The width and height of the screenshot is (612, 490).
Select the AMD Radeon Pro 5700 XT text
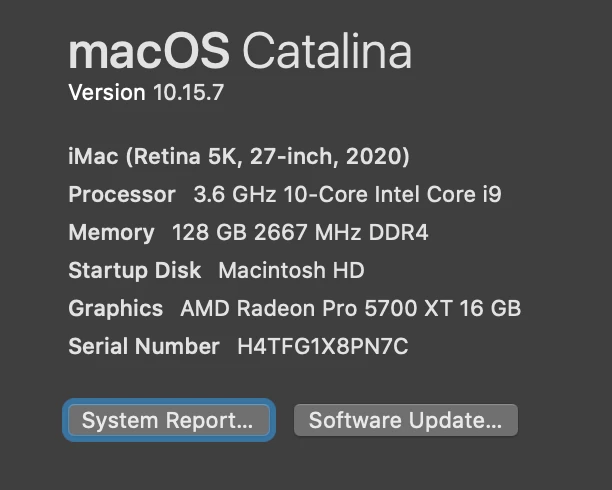[317, 309]
